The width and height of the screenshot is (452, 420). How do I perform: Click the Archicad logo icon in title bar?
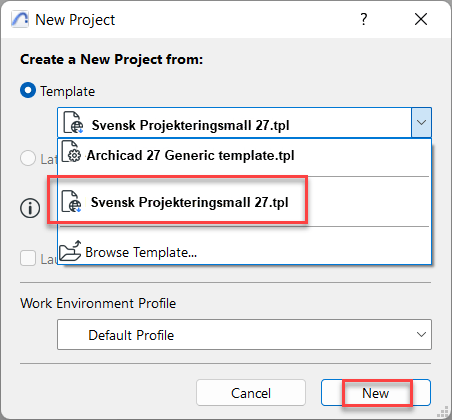[x=20, y=19]
